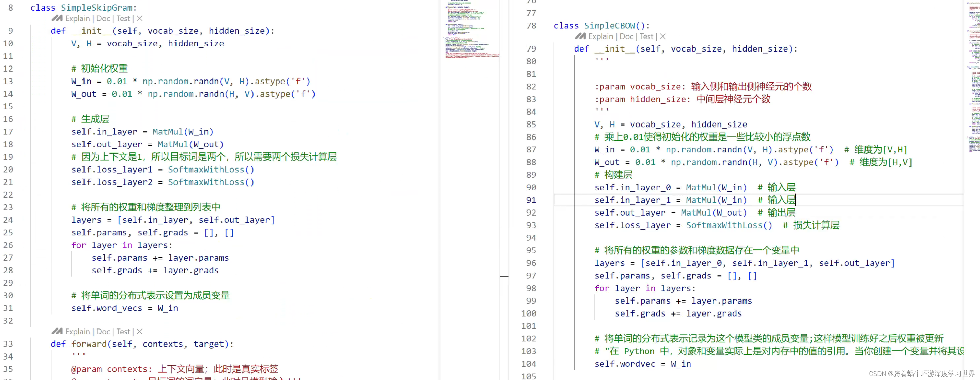Click 'self.in_layer_1 = MatMul(W_in)' line
980x380 pixels.
coord(670,200)
